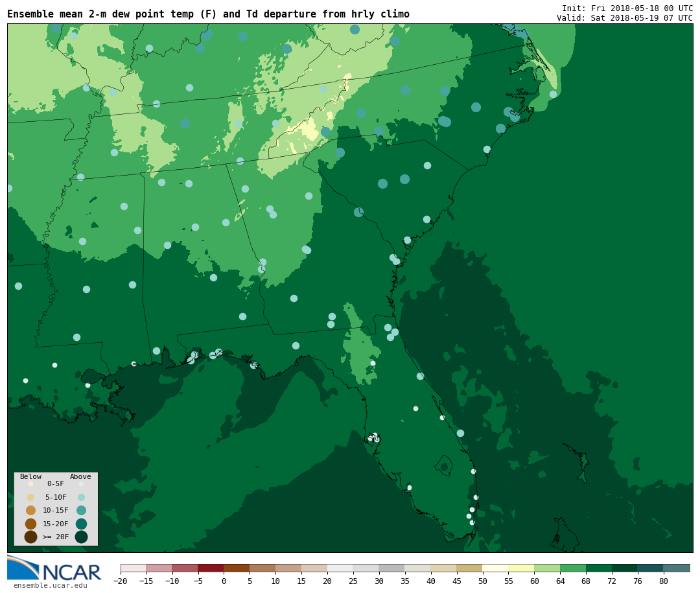700x593 pixels.
Task: Click the dark green colorbar segment between 68 and 72
Action: pyautogui.click(x=599, y=568)
